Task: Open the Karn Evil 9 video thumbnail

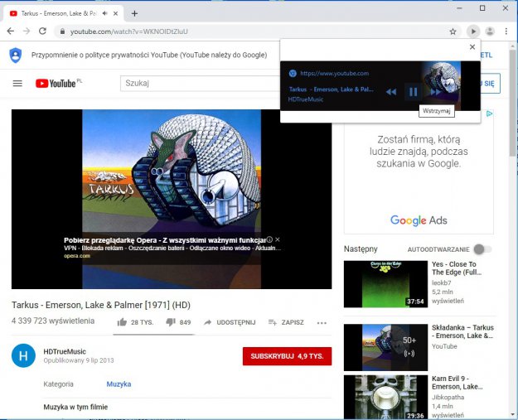Action: [x=385, y=398]
